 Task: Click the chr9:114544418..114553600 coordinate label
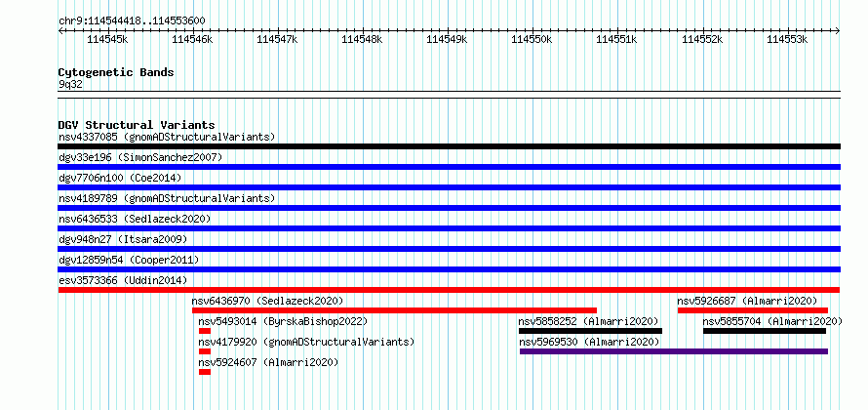132,21
